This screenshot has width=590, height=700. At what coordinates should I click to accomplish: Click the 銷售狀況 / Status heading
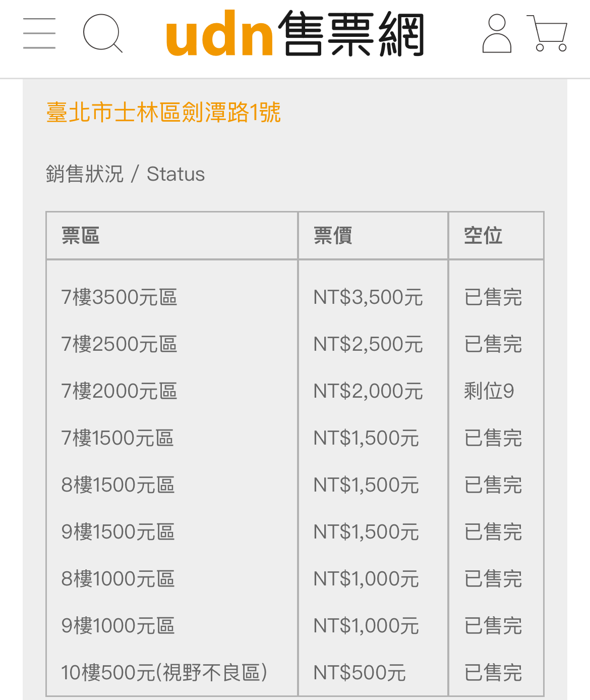(126, 174)
